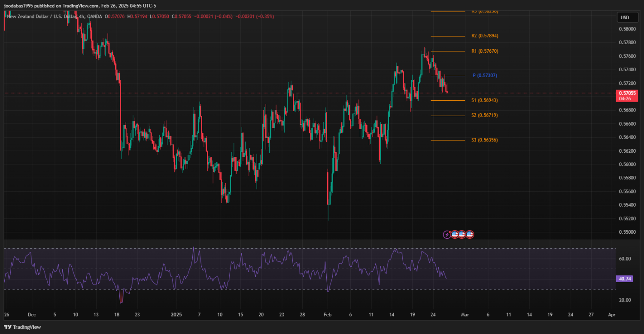Image resolution: width=644 pixels, height=334 pixels.
Task: Click the 2025 year marker on time axis
Action: click(x=176, y=314)
